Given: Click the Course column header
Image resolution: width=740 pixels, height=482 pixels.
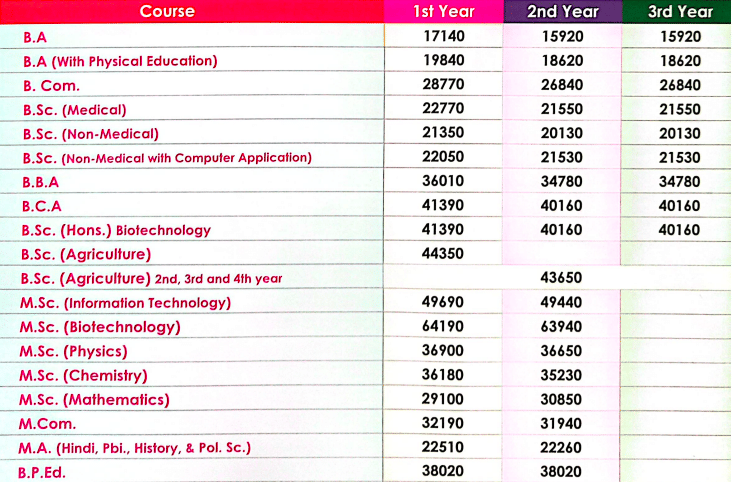Looking at the screenshot, I should click(x=167, y=12).
